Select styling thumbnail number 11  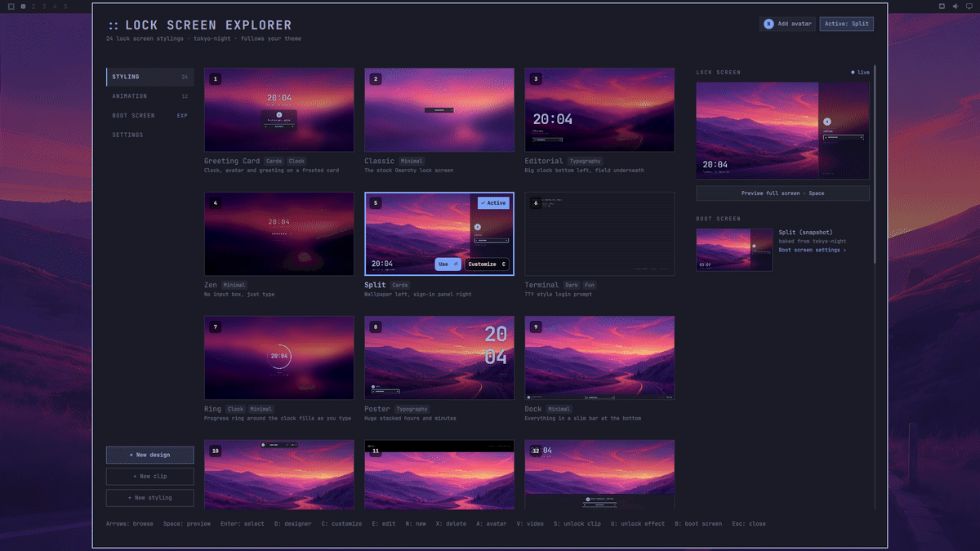(439, 474)
